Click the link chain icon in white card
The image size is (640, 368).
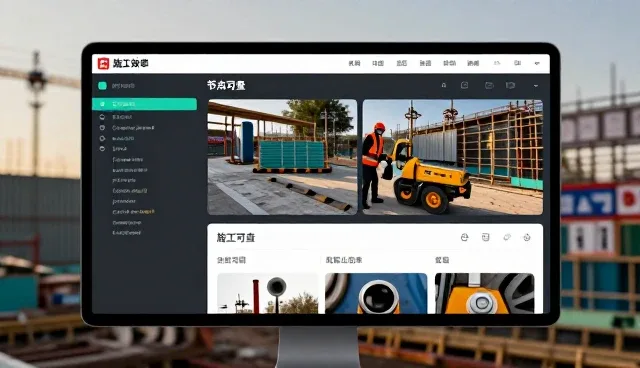coord(507,237)
